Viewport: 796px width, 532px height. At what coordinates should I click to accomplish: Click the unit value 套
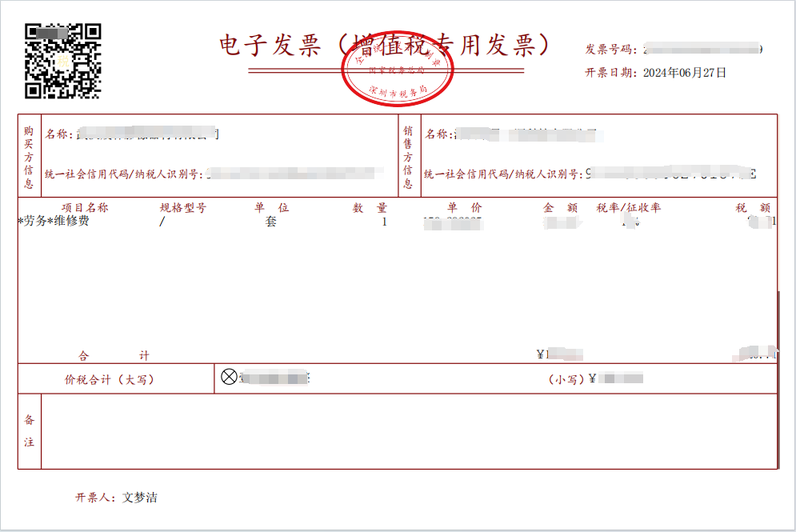click(271, 222)
